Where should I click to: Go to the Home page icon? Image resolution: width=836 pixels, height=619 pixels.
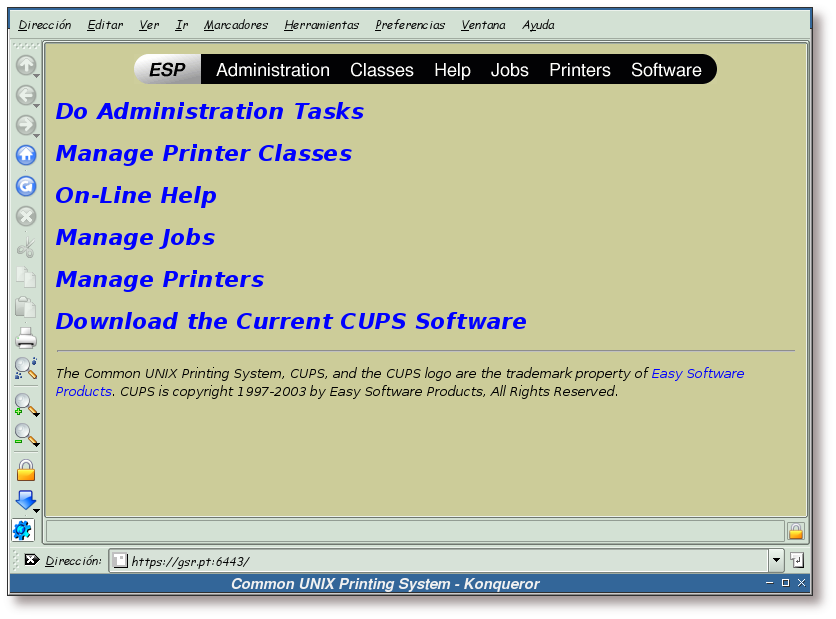(26, 155)
